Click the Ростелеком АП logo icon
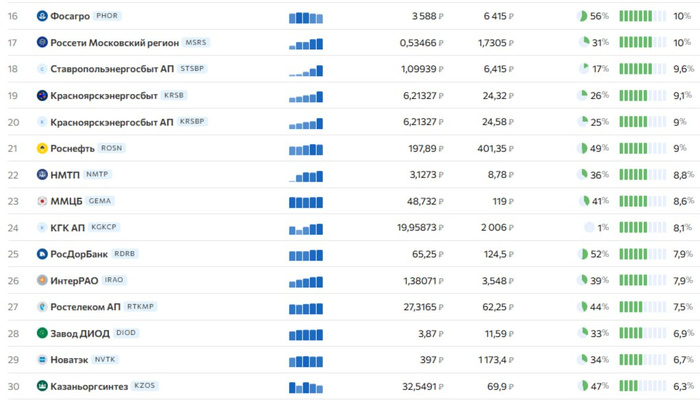Image resolution: width=700 pixels, height=402 pixels. click(42, 307)
